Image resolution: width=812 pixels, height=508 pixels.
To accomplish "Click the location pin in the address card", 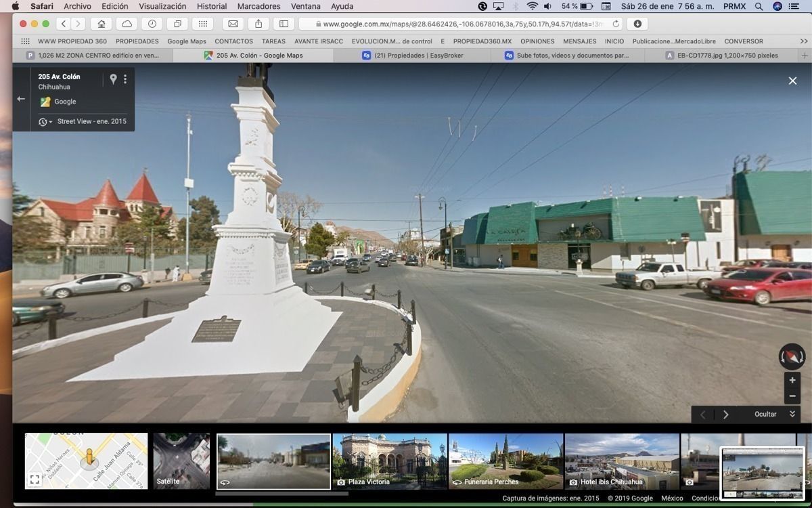I will [x=113, y=79].
